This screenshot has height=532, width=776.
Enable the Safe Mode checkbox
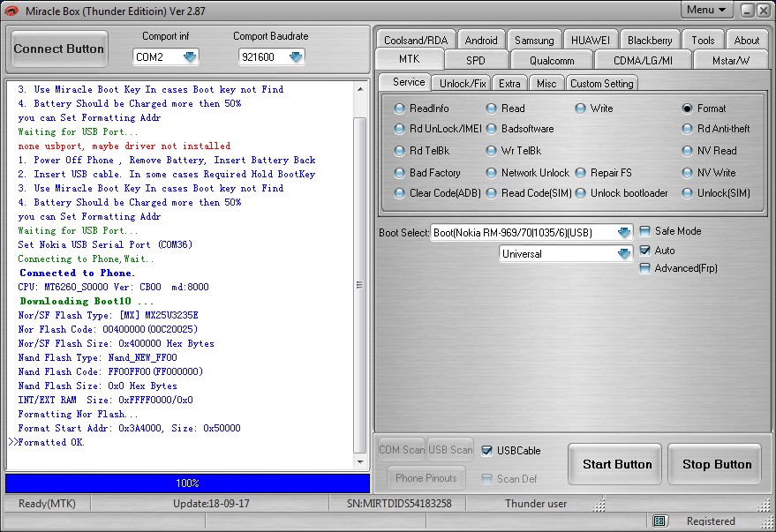(x=644, y=231)
